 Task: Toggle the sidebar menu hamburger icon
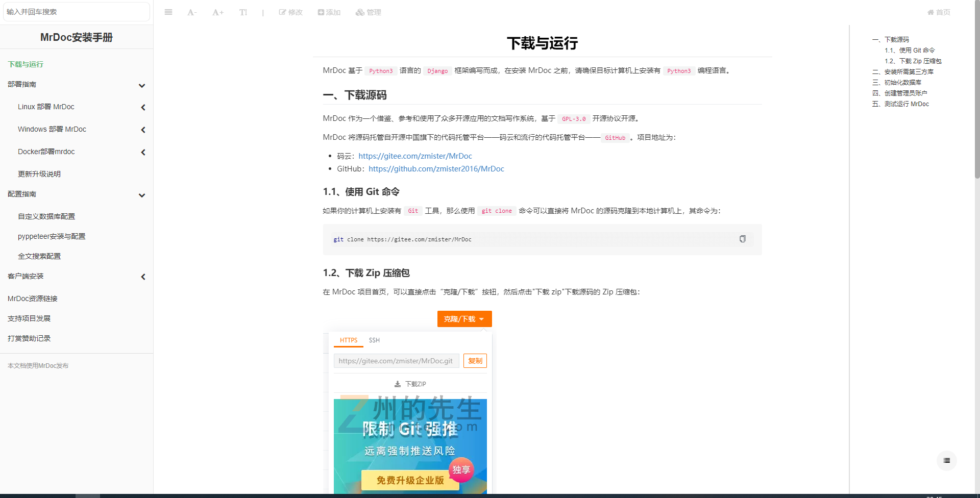click(x=168, y=12)
